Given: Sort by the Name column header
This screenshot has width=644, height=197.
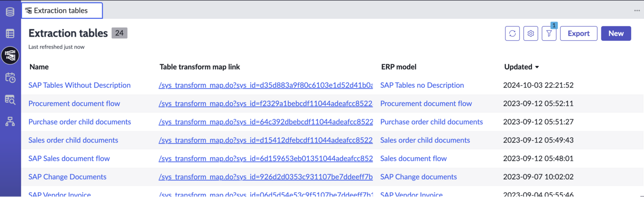Looking at the screenshot, I should pos(39,67).
